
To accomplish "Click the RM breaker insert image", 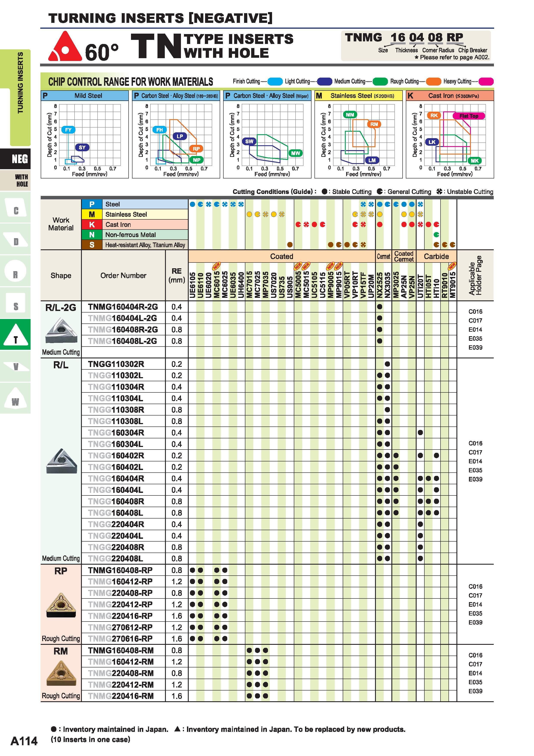I will click(61, 673).
